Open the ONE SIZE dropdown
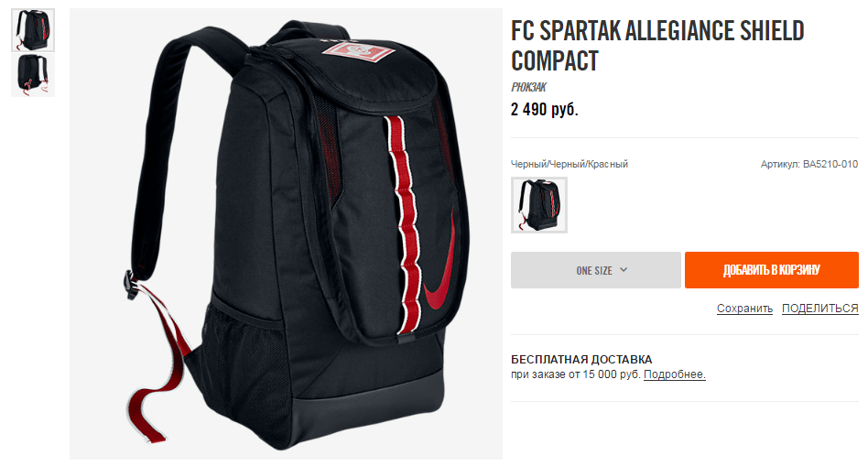Screen dimensions: 868x466 click(x=596, y=270)
